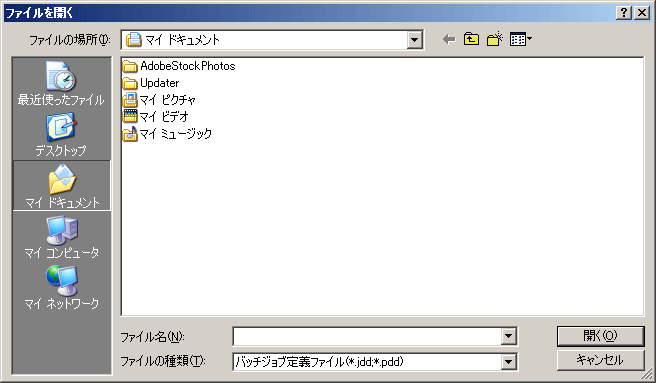Click the マイ ビデオ name text
Screen dimensions: 656x383
[x=164, y=116]
